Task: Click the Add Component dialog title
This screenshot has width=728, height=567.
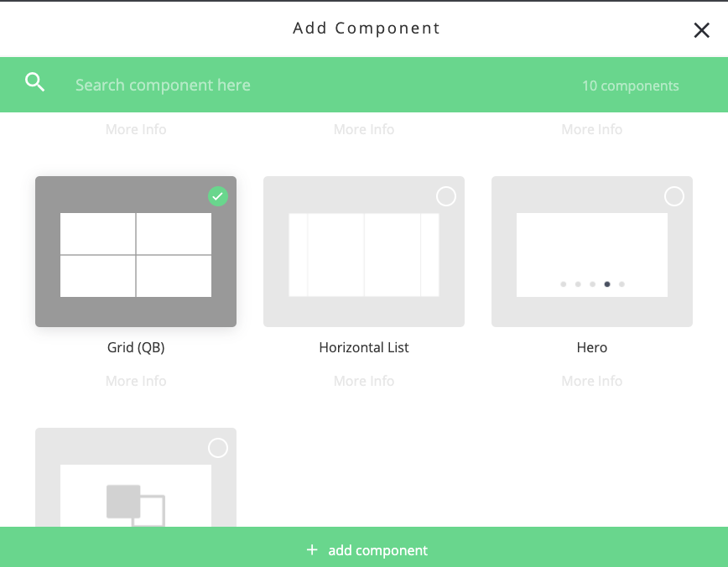Action: click(367, 29)
